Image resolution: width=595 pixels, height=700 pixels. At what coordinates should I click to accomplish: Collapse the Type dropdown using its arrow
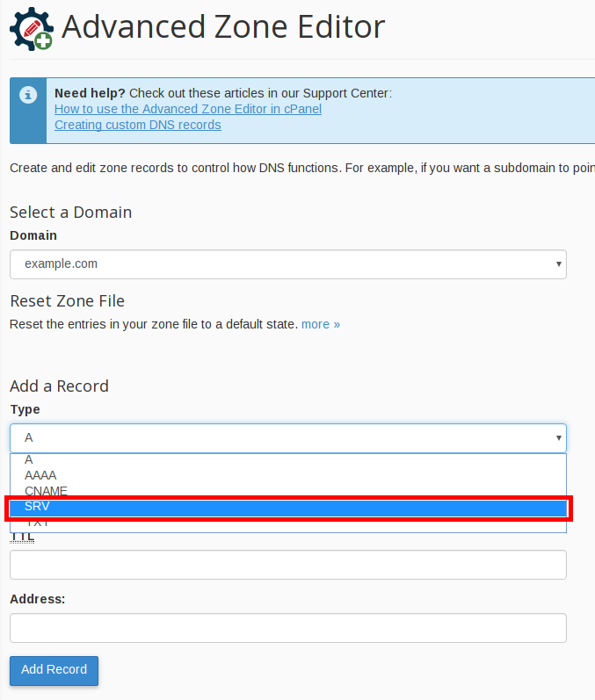point(558,437)
